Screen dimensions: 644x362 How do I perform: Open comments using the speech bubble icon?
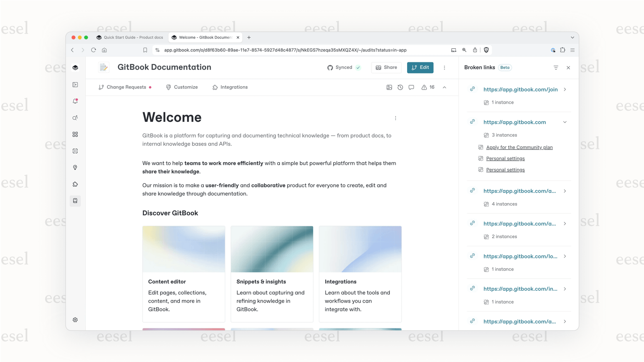click(411, 87)
